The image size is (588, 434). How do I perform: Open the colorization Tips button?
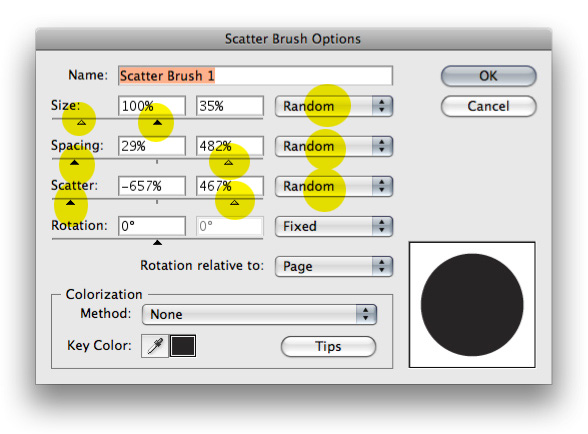tap(328, 346)
